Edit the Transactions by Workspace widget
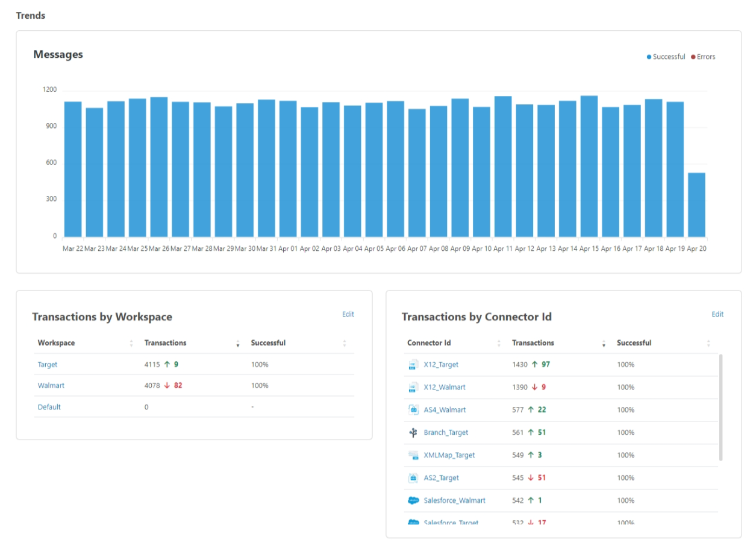 [x=348, y=314]
